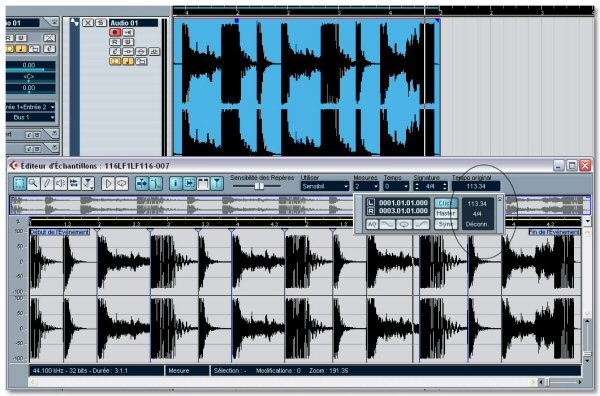The image size is (600, 396).
Task: Adjust inspector volume slider 0.00
Action: click(x=31, y=66)
